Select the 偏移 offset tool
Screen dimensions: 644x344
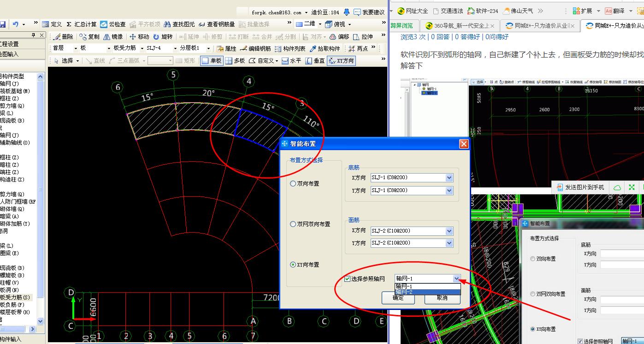(339, 37)
